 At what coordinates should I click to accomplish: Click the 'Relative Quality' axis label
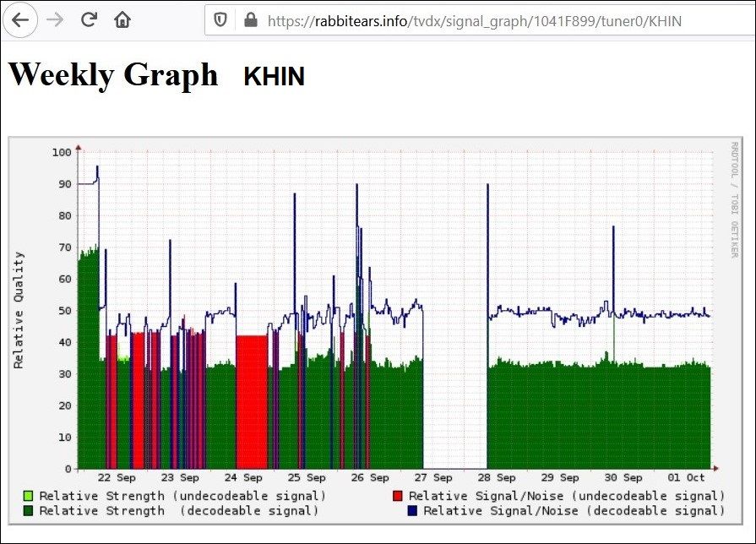19,310
